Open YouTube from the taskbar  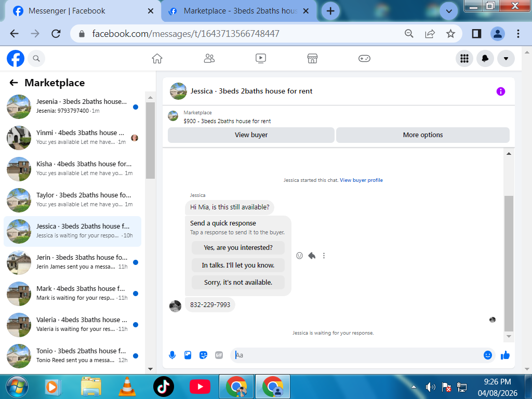[x=200, y=387]
